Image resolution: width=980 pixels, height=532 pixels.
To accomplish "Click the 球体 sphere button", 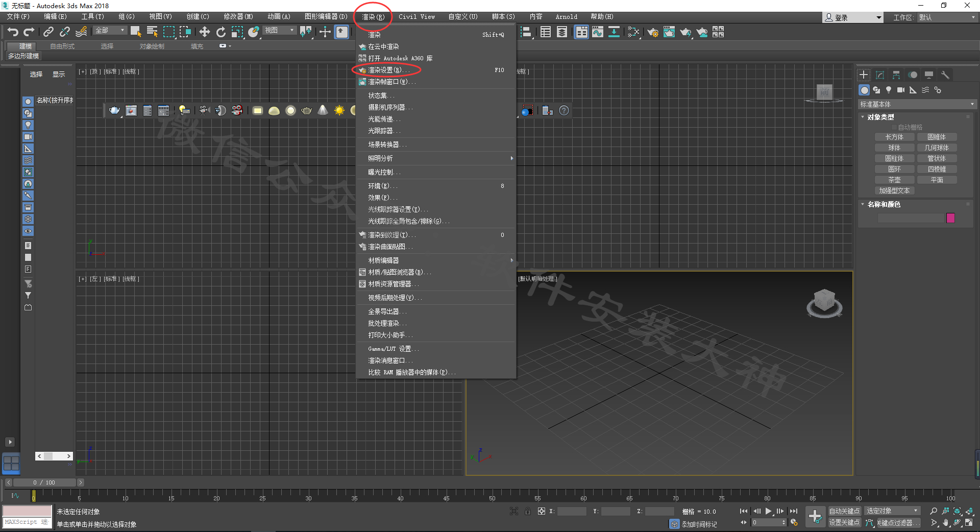I will click(x=894, y=148).
